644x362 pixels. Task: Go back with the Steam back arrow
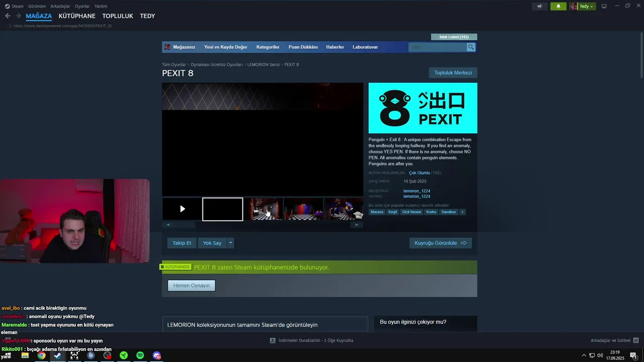(x=8, y=16)
